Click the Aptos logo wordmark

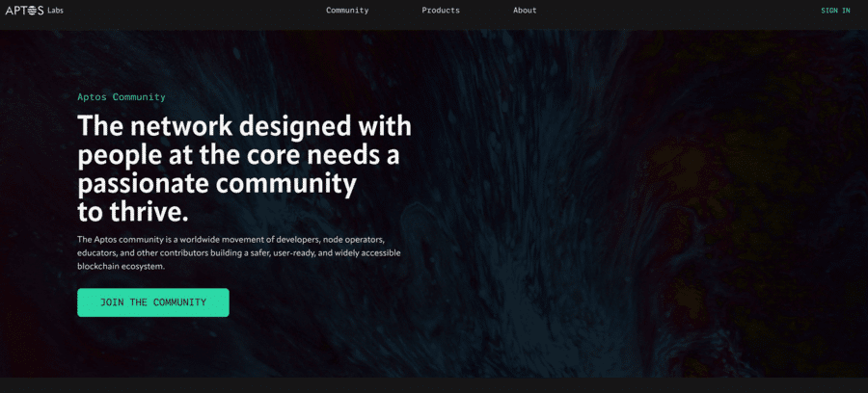(x=24, y=10)
